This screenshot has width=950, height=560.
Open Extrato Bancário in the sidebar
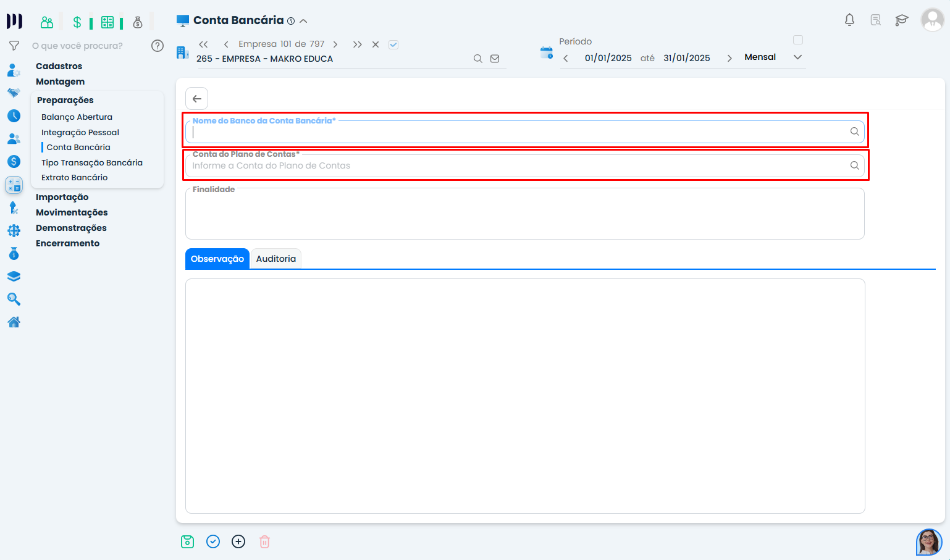(x=74, y=177)
